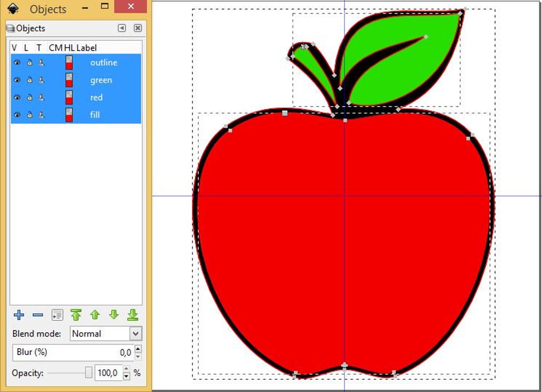
Task: Select the red layer in the list
Action: tap(97, 97)
